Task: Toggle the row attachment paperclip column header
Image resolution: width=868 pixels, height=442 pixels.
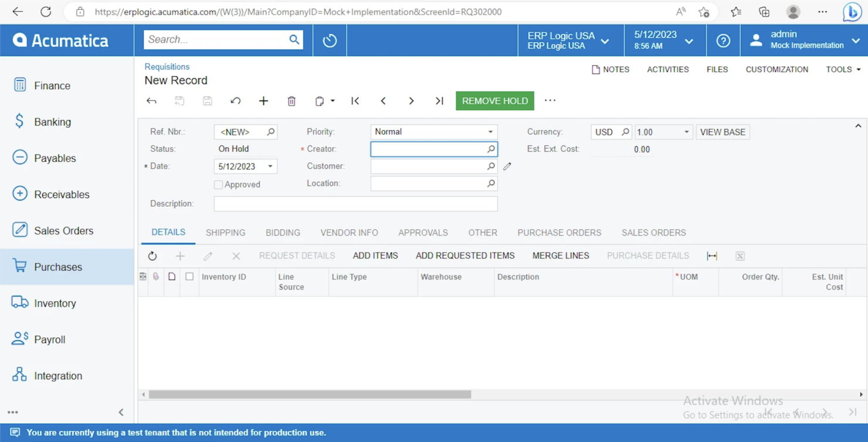Action: pyautogui.click(x=155, y=277)
